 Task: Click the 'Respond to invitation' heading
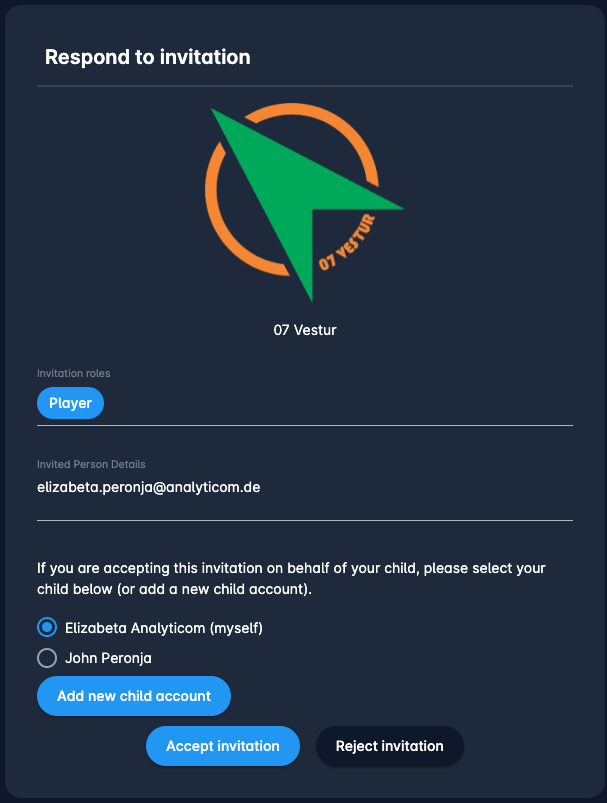[x=147, y=57]
